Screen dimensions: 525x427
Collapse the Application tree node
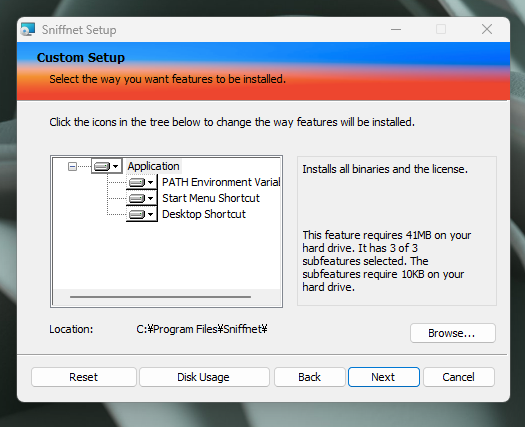[72, 166]
